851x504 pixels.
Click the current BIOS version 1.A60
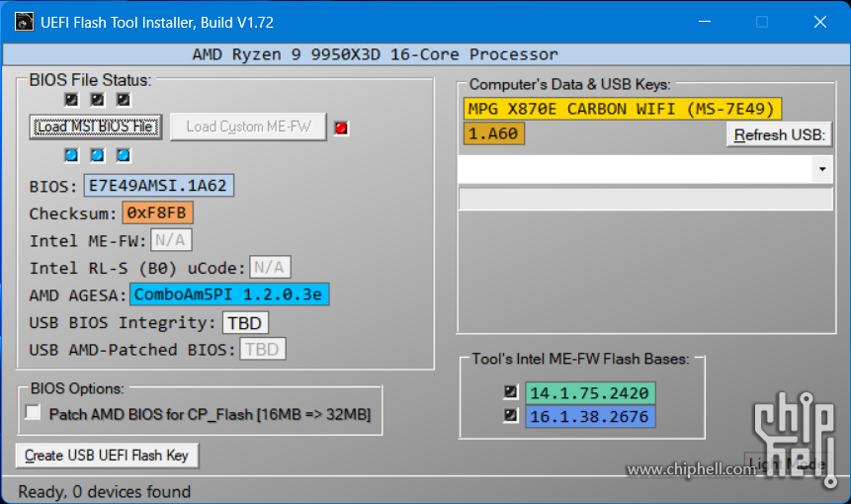click(x=494, y=133)
